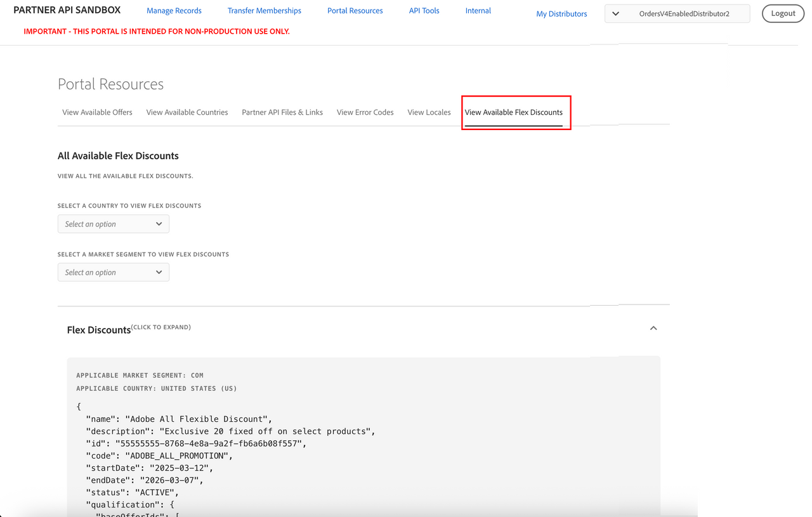Expand the market segment dropdown
The height and width of the screenshot is (517, 812).
114,272
